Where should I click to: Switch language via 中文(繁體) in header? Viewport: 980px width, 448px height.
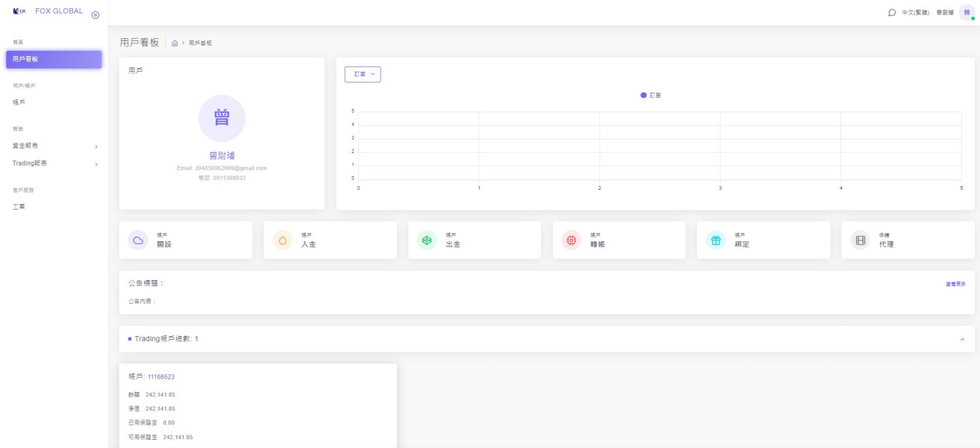(916, 13)
